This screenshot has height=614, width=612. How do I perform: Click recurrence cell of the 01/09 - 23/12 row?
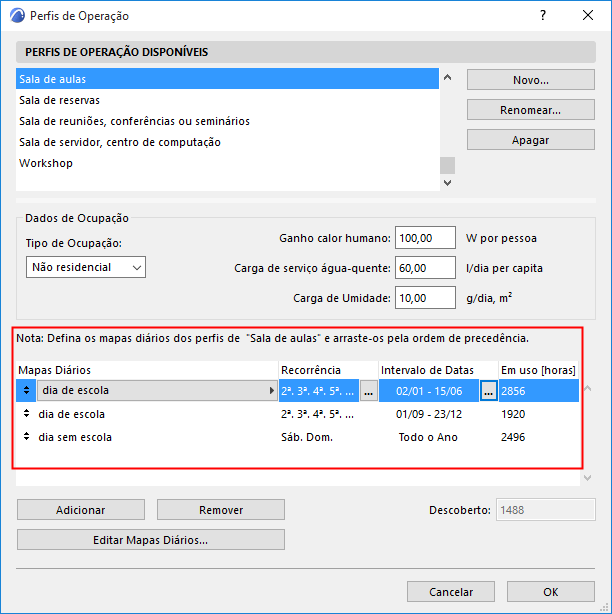pyautogui.click(x=317, y=414)
